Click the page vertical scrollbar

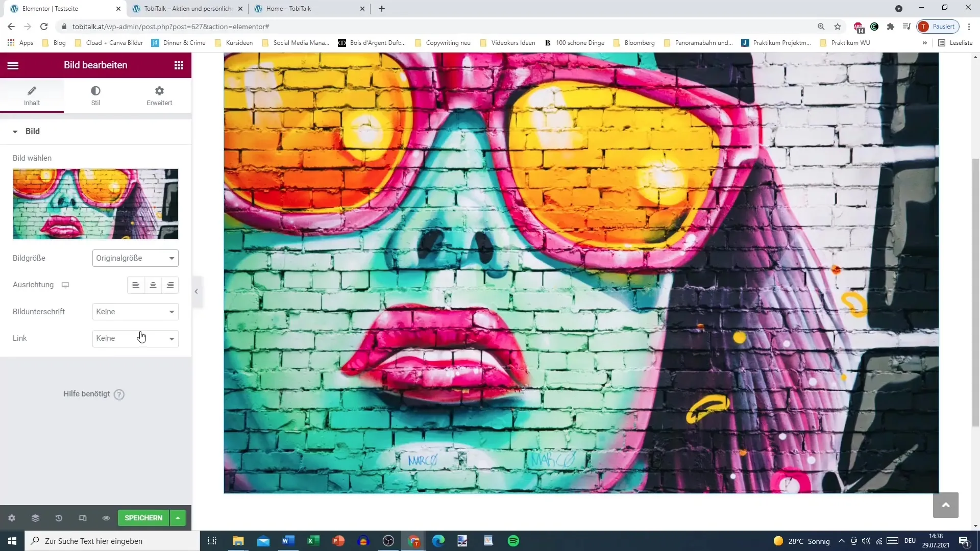(x=975, y=291)
